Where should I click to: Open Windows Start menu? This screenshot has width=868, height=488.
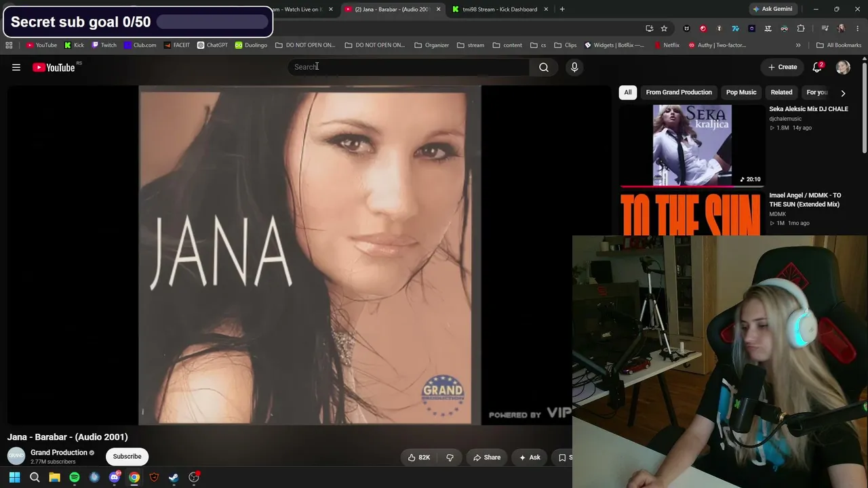(14, 477)
